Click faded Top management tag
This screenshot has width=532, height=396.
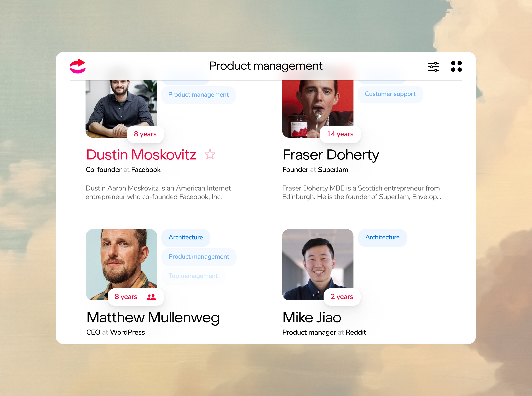tap(193, 276)
